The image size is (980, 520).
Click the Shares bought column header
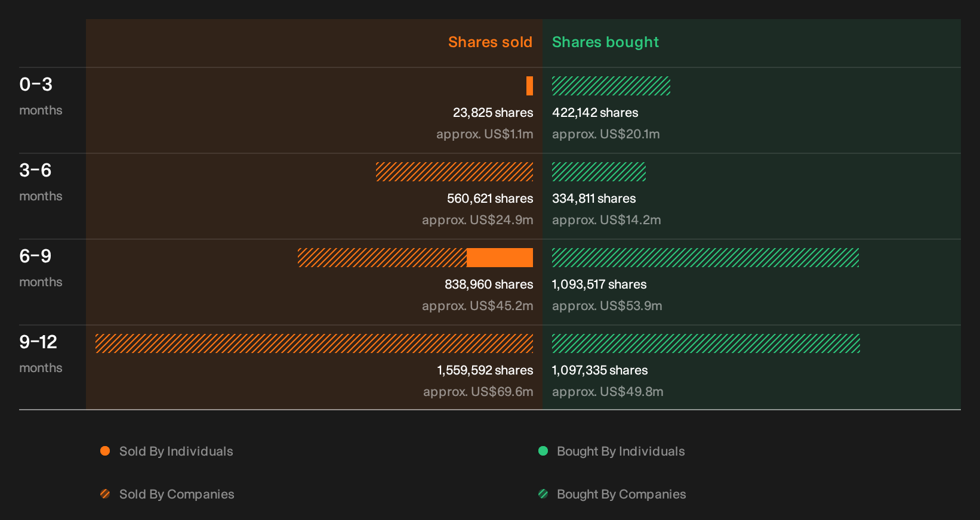click(605, 42)
